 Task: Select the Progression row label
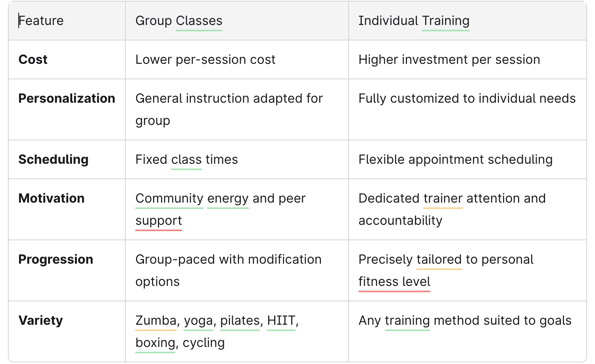(x=56, y=259)
